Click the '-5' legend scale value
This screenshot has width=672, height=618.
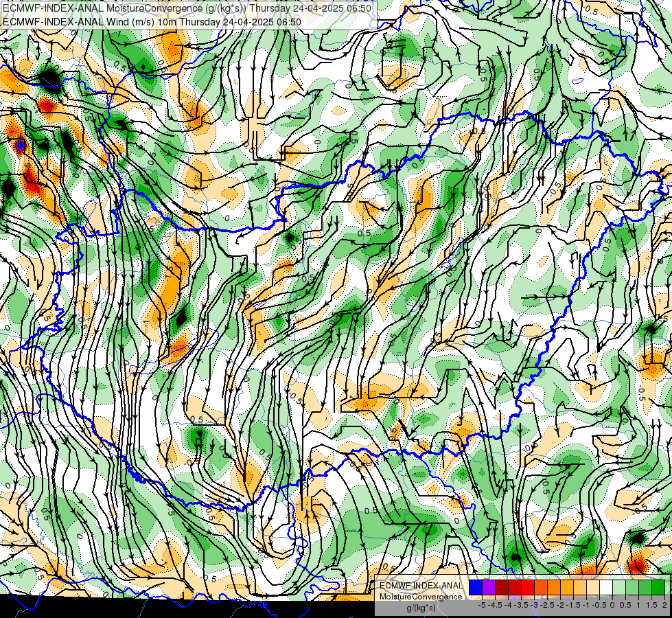pyautogui.click(x=482, y=605)
